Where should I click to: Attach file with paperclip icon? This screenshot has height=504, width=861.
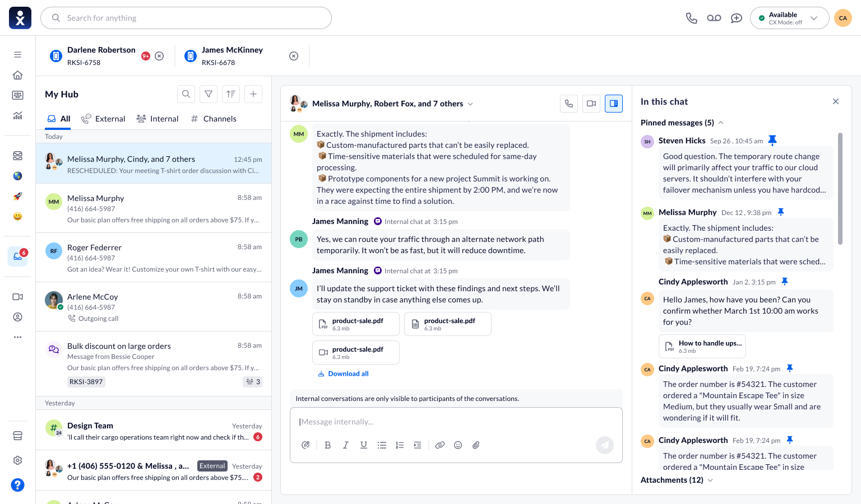pos(476,445)
